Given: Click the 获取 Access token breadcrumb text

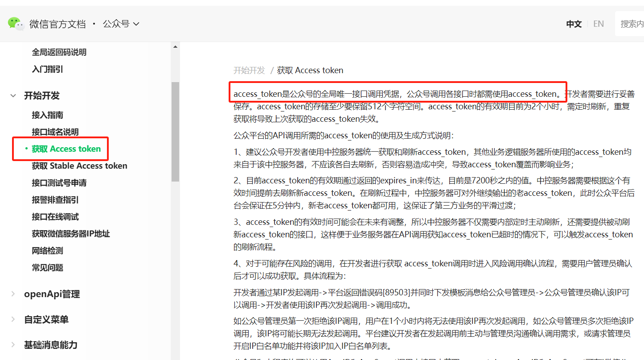Looking at the screenshot, I should 310,70.
